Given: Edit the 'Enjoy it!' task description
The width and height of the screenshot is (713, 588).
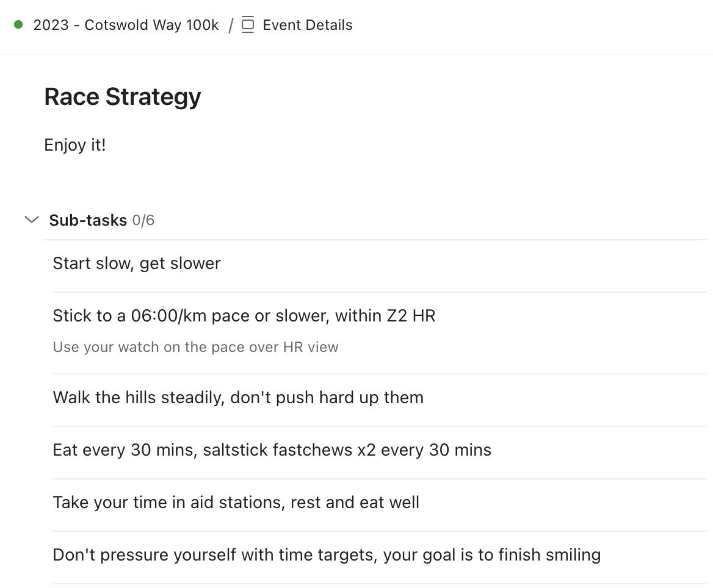Looking at the screenshot, I should click(x=75, y=145).
